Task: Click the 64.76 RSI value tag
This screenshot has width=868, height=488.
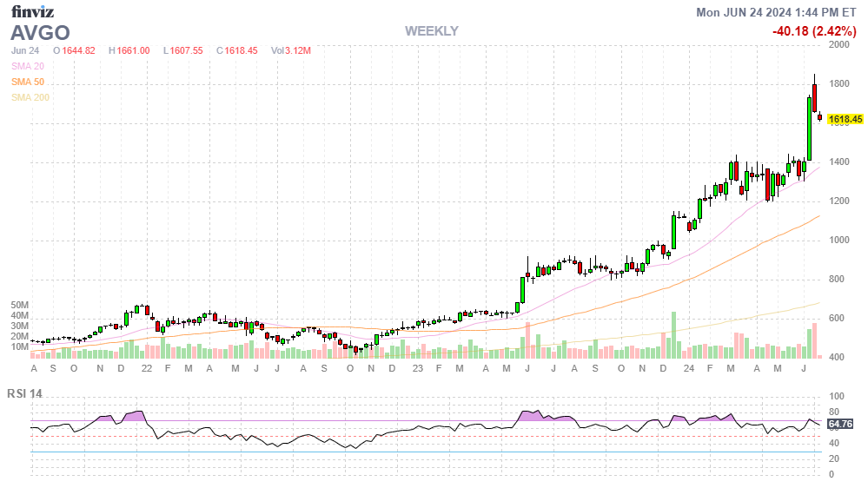Action: (x=840, y=424)
